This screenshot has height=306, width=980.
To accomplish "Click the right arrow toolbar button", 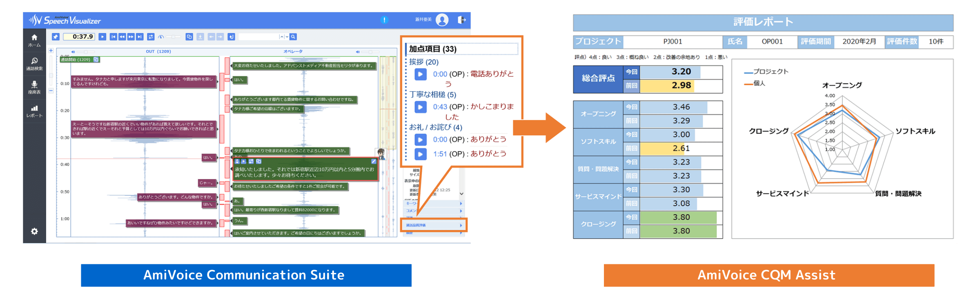I will click(220, 37).
